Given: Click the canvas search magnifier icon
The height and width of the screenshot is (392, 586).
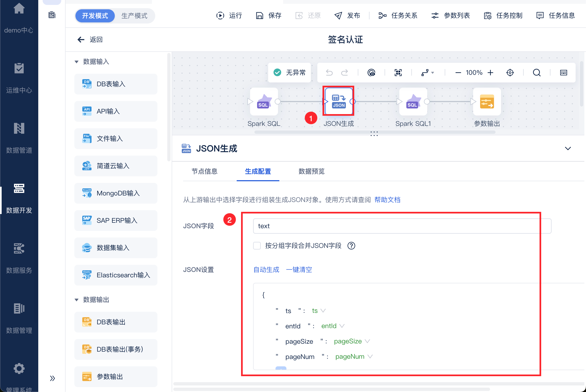Looking at the screenshot, I should coord(537,73).
